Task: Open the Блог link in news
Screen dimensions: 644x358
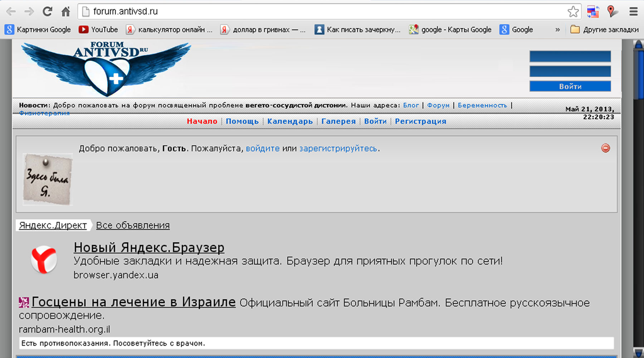Action: (x=411, y=105)
